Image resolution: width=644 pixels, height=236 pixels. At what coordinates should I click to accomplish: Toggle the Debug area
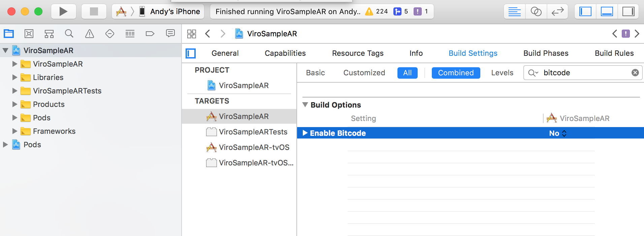607,11
